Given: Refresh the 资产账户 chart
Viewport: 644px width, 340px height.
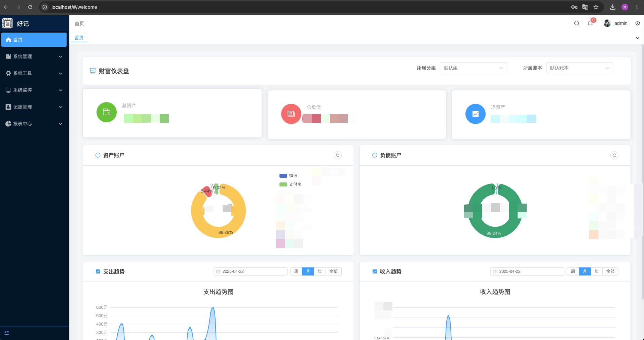Looking at the screenshot, I should [337, 155].
